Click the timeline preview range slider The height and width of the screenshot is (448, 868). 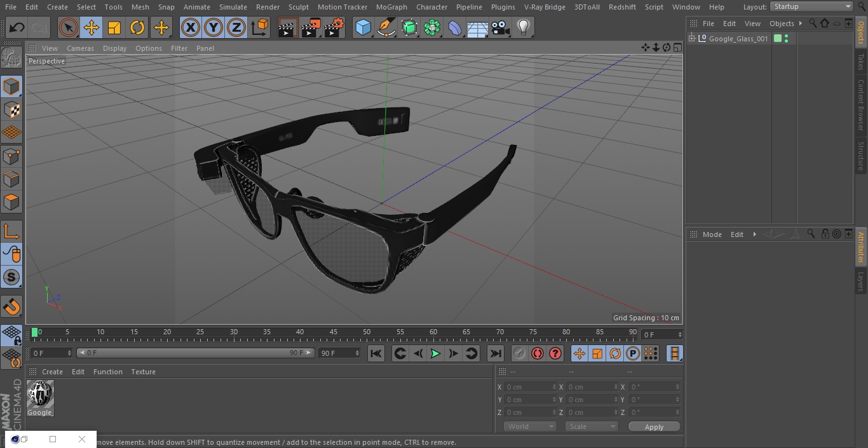point(196,353)
